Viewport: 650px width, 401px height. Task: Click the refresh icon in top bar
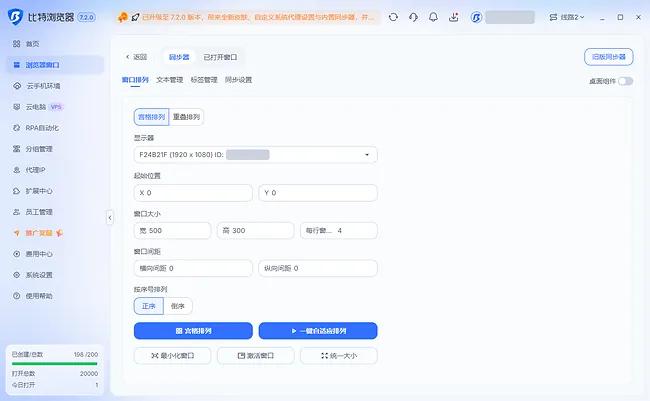pos(393,17)
